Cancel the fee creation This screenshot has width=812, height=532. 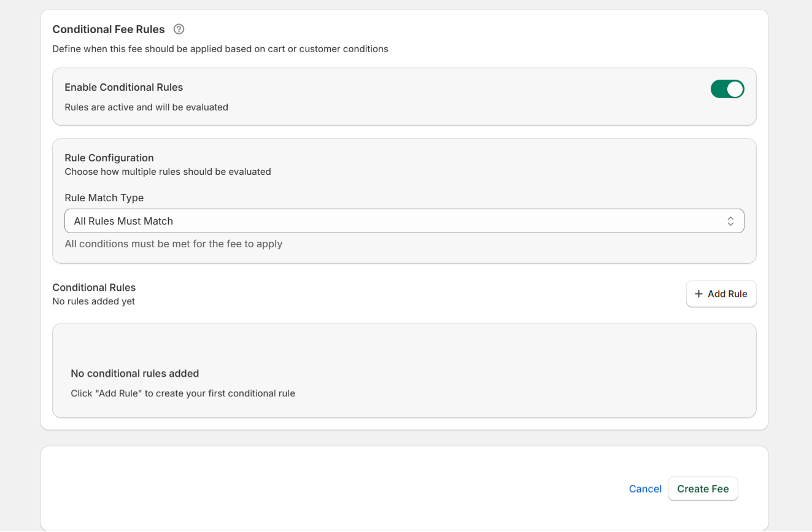[645, 488]
